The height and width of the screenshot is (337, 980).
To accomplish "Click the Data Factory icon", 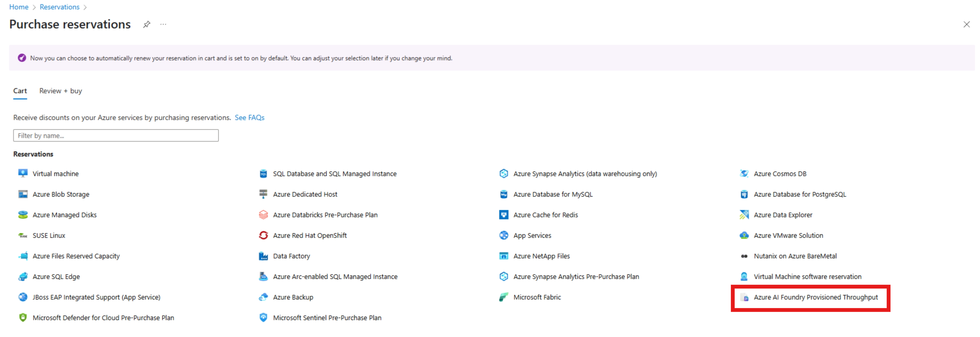I will [263, 256].
